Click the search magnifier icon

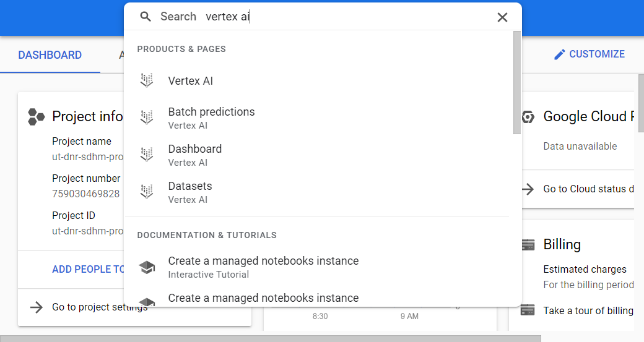146,17
